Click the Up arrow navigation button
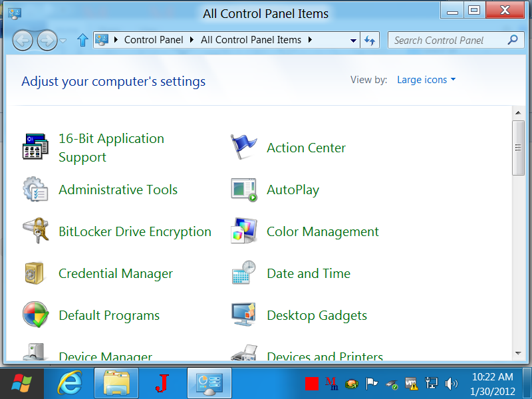The image size is (532, 399). (x=82, y=41)
